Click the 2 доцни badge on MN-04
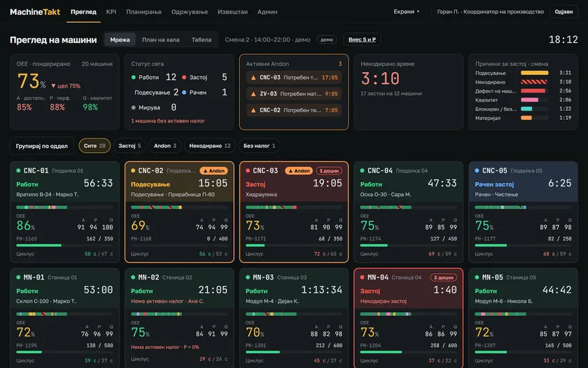 click(443, 278)
